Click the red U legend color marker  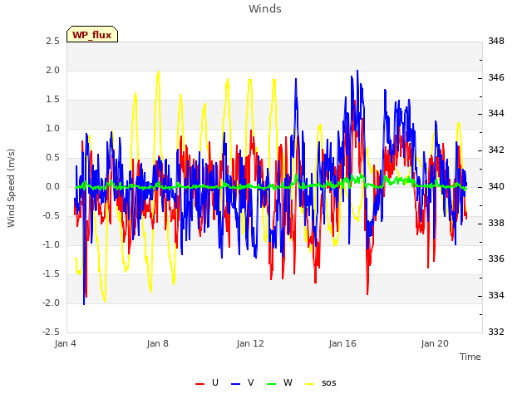pos(199,384)
